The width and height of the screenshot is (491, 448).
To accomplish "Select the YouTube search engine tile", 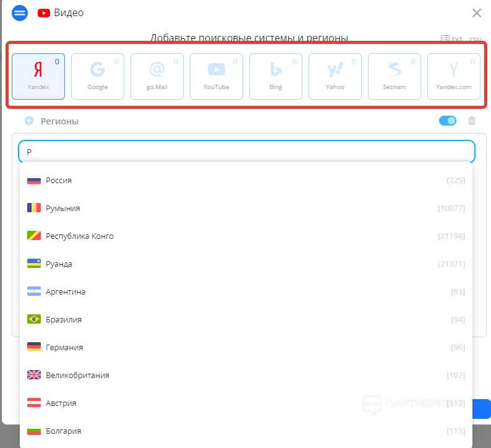I will tap(216, 77).
